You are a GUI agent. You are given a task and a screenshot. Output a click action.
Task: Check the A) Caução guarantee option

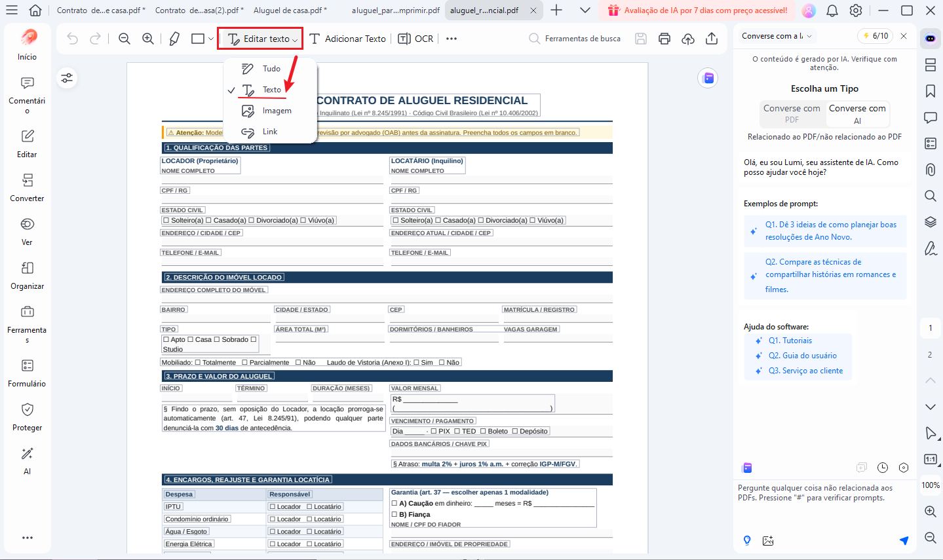pos(394,502)
